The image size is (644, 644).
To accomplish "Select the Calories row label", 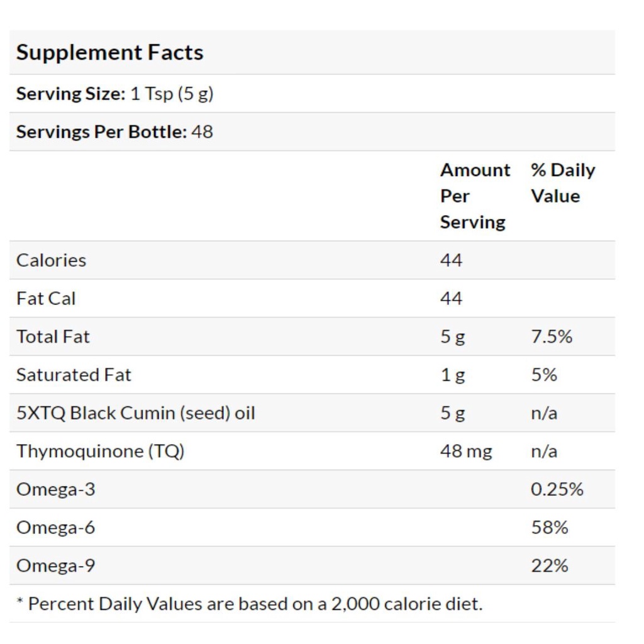I will [51, 260].
